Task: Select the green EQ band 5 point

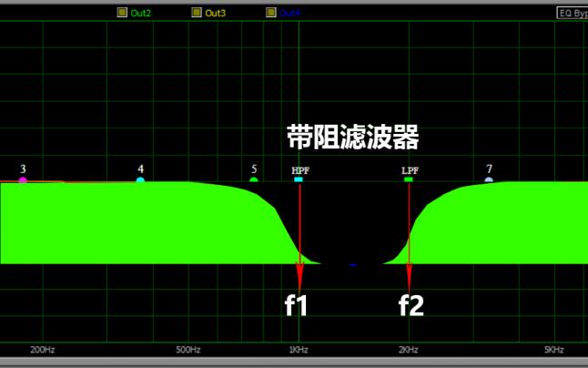Action: (x=254, y=180)
